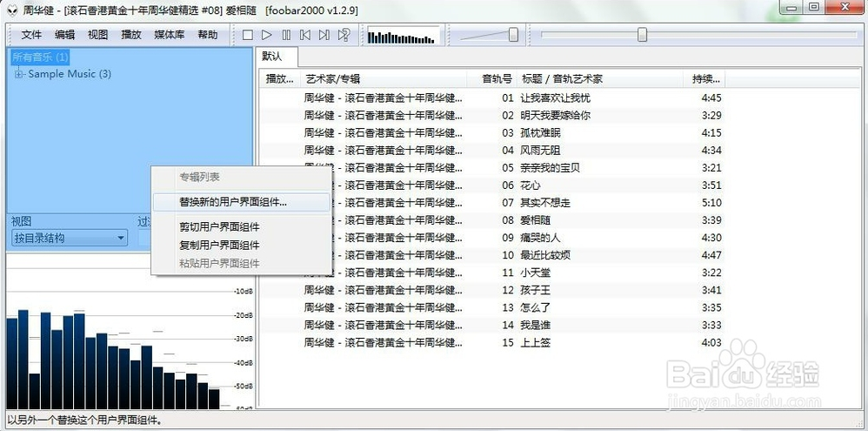The height and width of the screenshot is (431, 868).
Task: Select track 明天我要嫁给你
Action: [x=555, y=116]
